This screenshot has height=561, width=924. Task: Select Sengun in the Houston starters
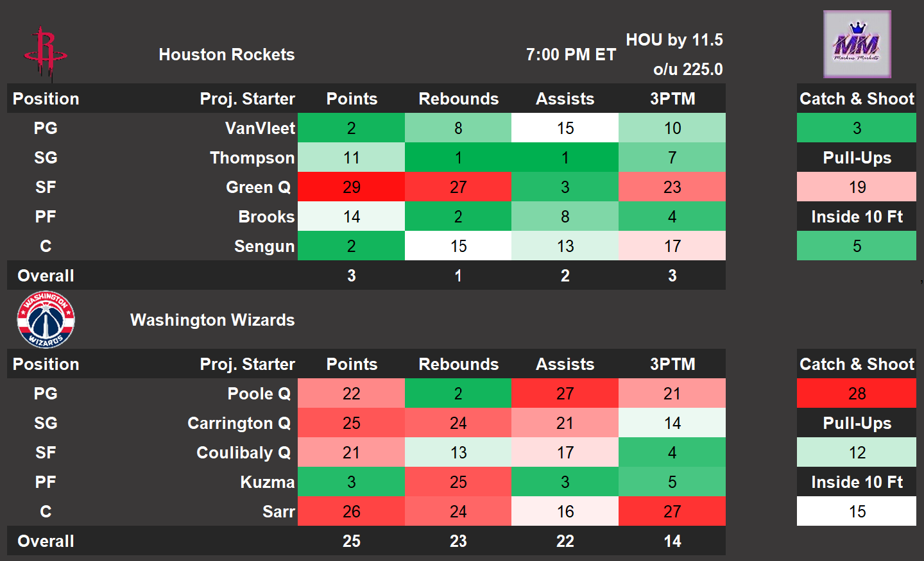click(x=264, y=246)
